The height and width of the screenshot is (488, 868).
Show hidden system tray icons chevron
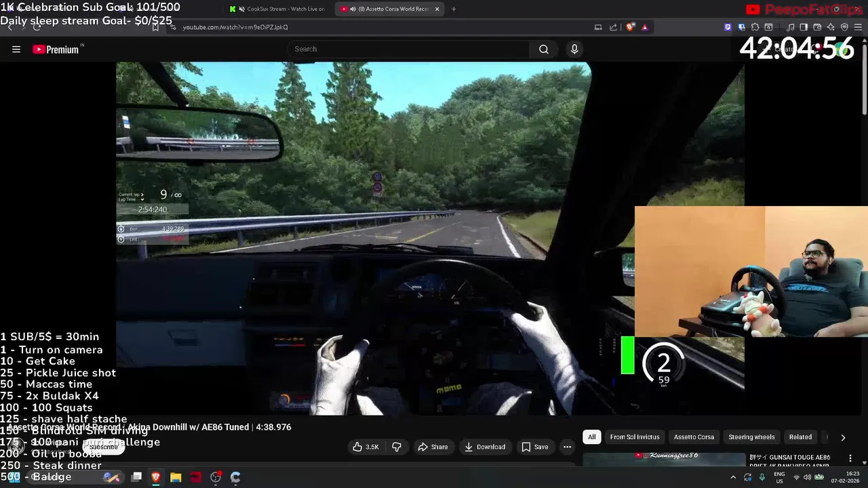(x=733, y=477)
